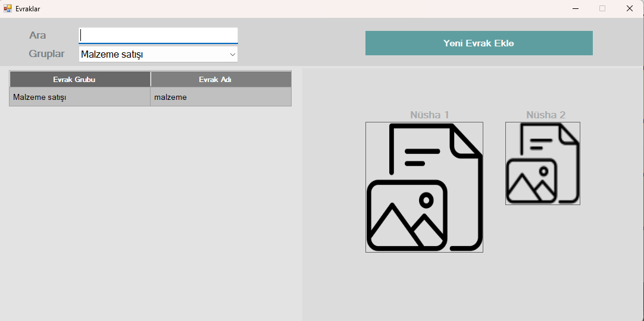Click the Nüsha 1 caption label
Viewport: 644px width, 321px height.
429,115
